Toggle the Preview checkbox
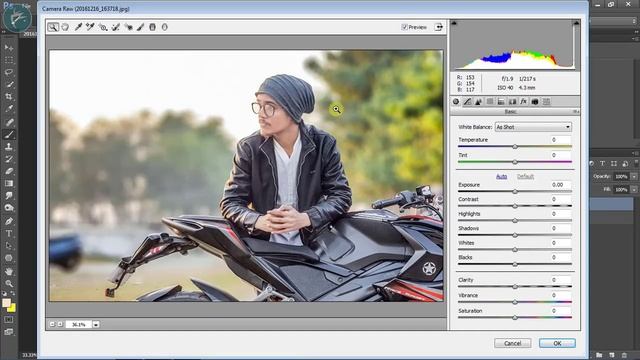 coord(404,27)
